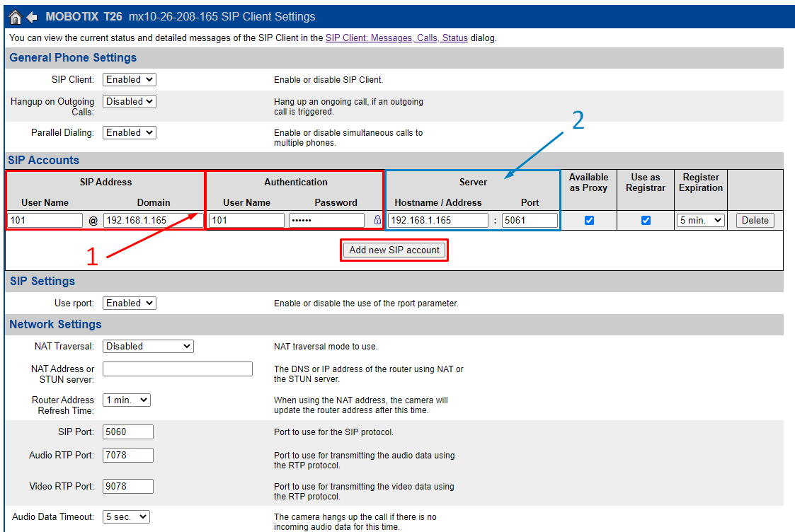Click the lock icon beside password field
Screen dimensions: 795x532
tap(377, 221)
